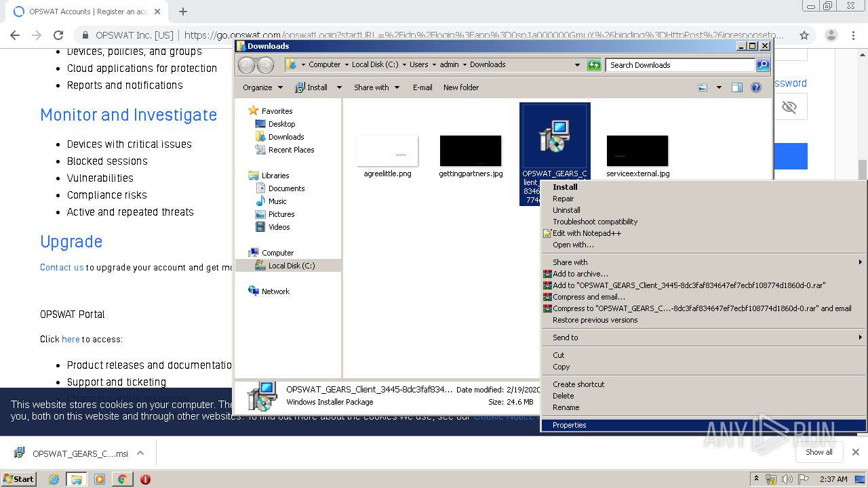
Task: Bookmark this page with star icon
Action: pyautogui.click(x=804, y=35)
